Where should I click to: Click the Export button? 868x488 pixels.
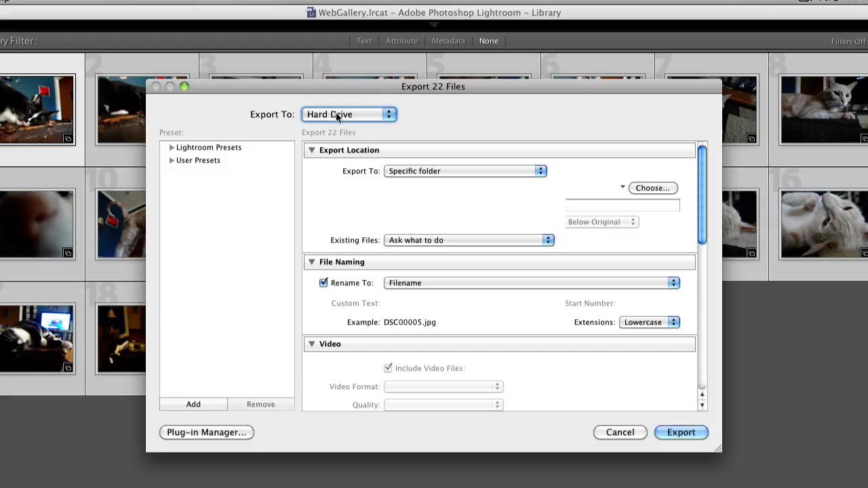tap(681, 432)
